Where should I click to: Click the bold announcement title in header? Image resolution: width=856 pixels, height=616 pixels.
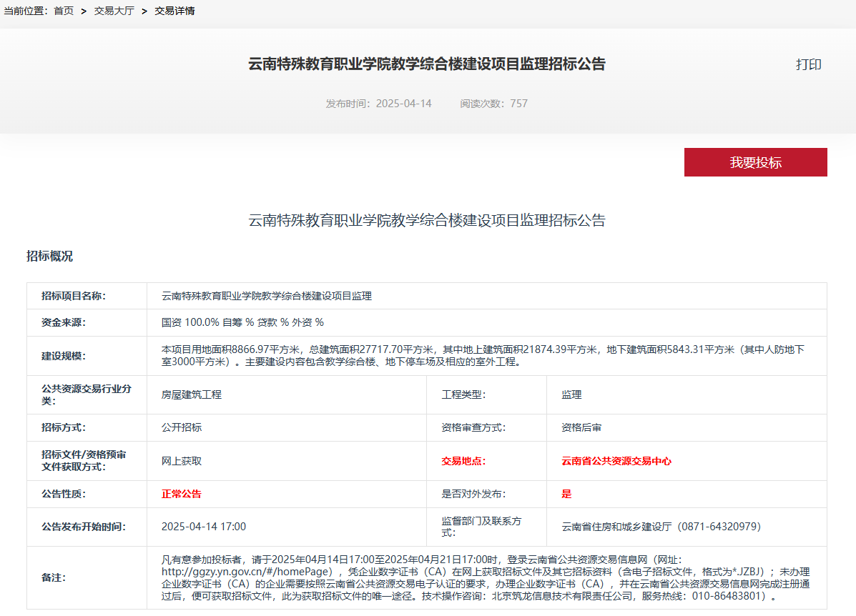tap(427, 64)
